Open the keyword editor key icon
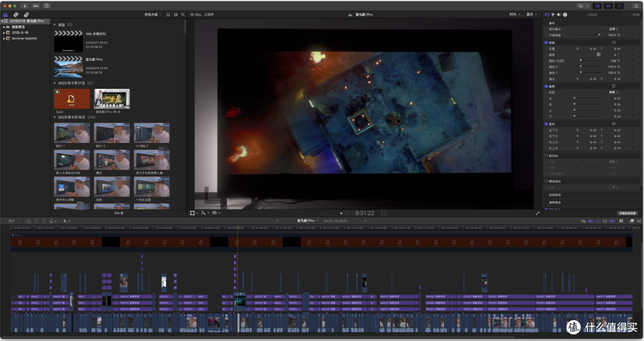The height and width of the screenshot is (341, 644). 36,6
